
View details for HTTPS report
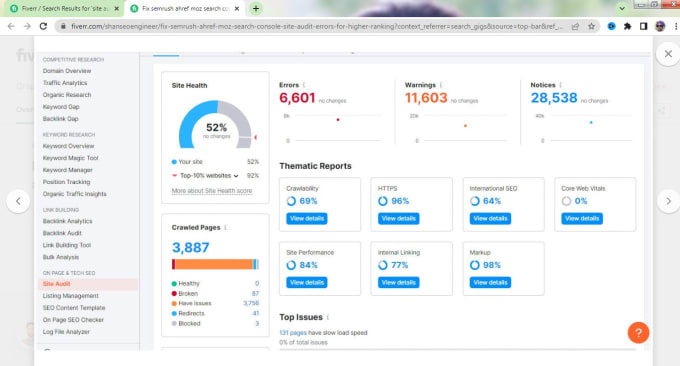click(399, 219)
